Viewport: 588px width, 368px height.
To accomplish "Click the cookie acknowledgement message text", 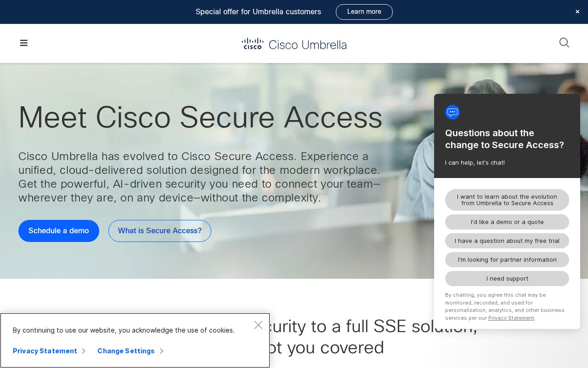I will [x=124, y=330].
